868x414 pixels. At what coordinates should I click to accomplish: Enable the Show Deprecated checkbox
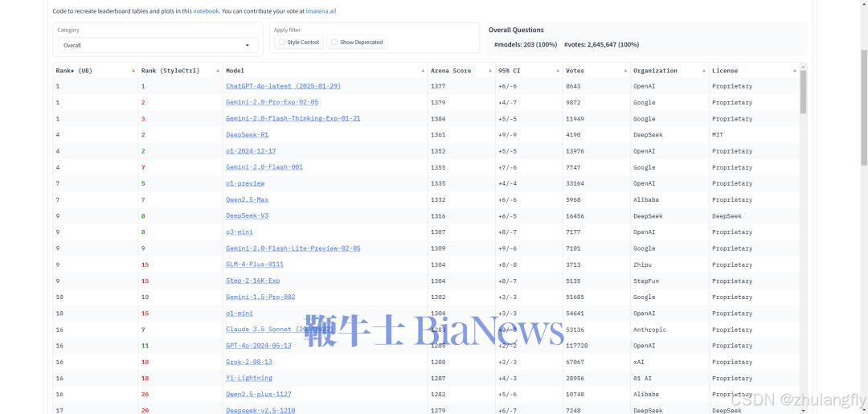tap(334, 42)
